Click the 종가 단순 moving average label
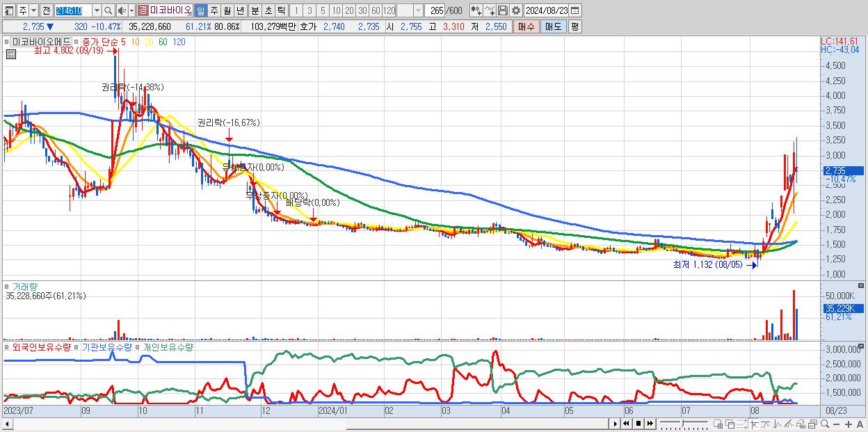 coord(101,42)
